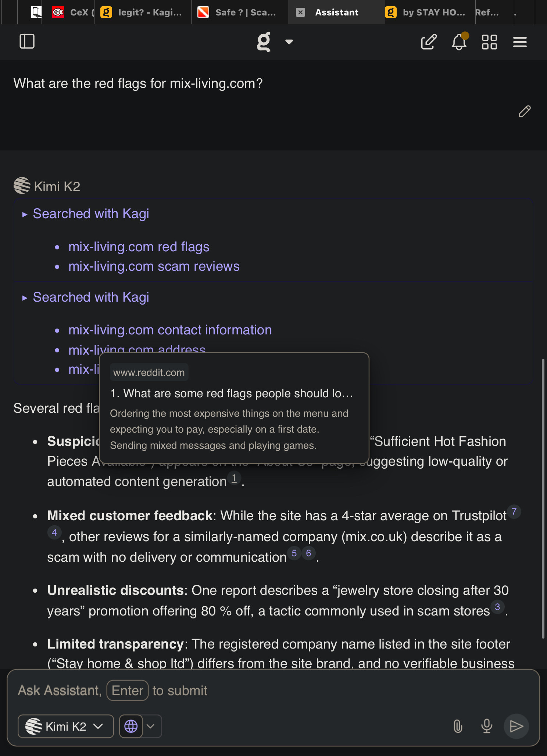Open dropdown arrow beside Kagi logo
Screen dimensions: 547x756
(289, 42)
